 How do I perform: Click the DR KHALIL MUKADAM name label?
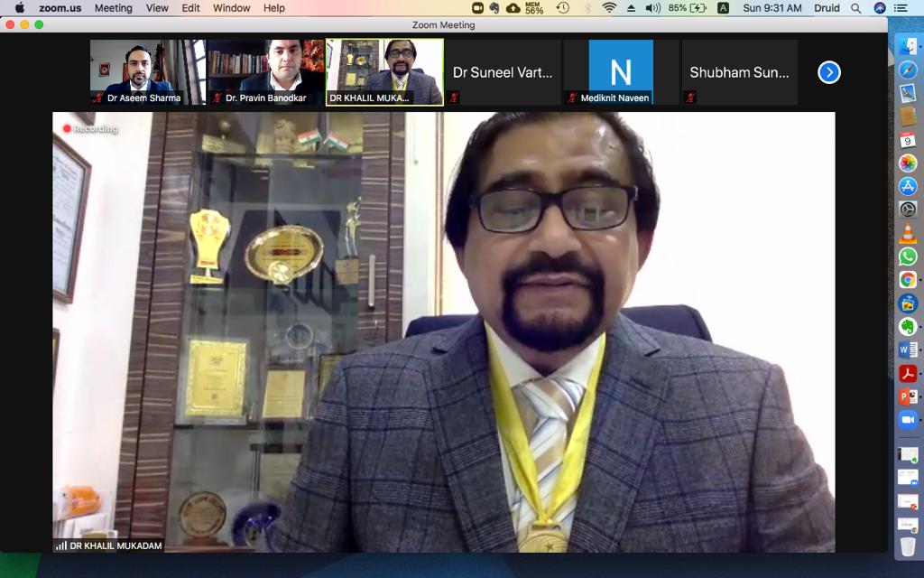pos(109,546)
